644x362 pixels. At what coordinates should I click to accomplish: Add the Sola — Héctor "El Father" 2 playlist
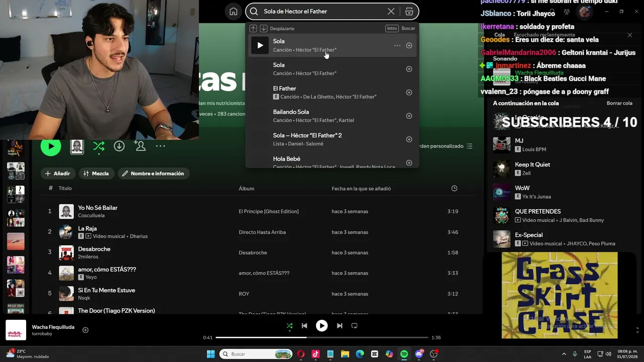(409, 139)
